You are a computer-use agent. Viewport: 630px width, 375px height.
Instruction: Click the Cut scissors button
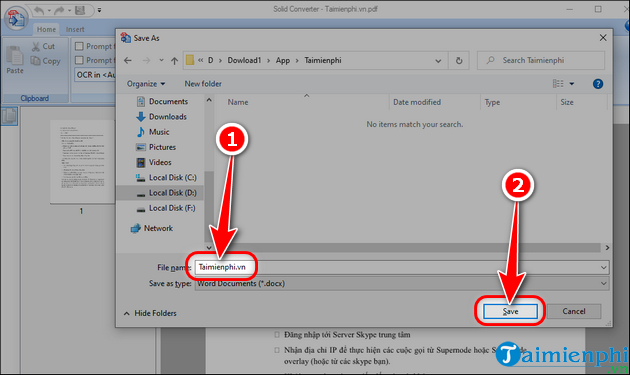pos(43,46)
